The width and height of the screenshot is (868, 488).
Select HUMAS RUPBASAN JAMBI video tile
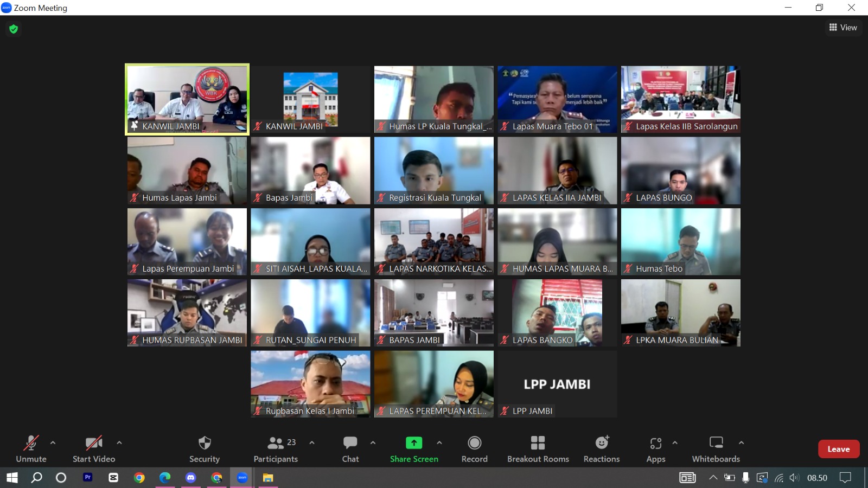[x=187, y=313]
